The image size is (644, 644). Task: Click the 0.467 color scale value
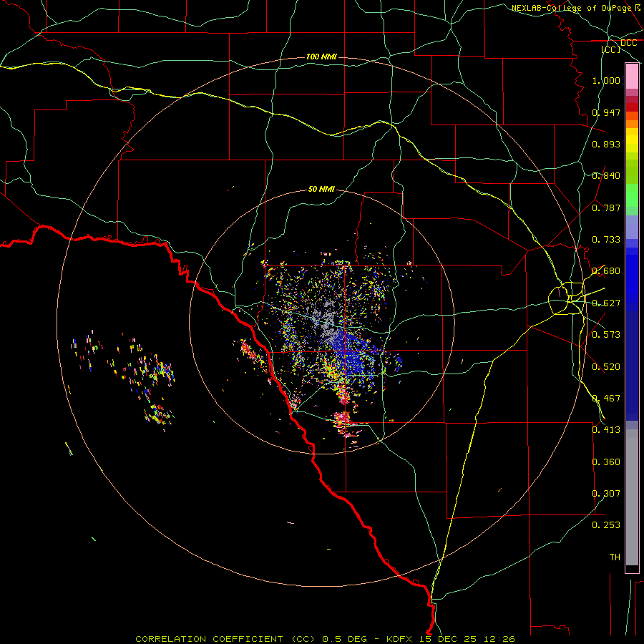point(606,399)
